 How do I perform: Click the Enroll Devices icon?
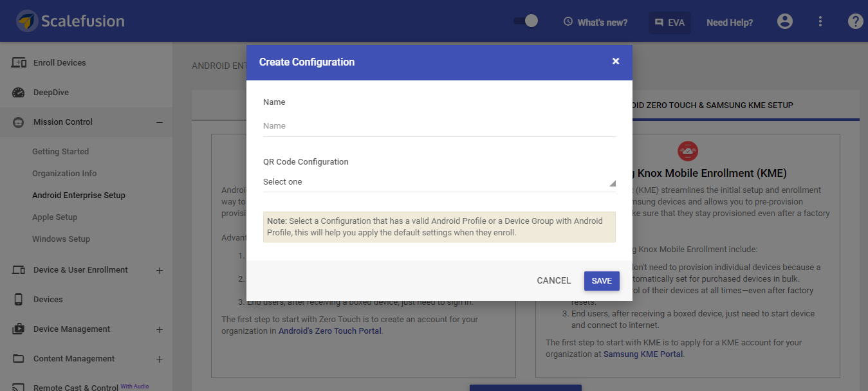19,63
